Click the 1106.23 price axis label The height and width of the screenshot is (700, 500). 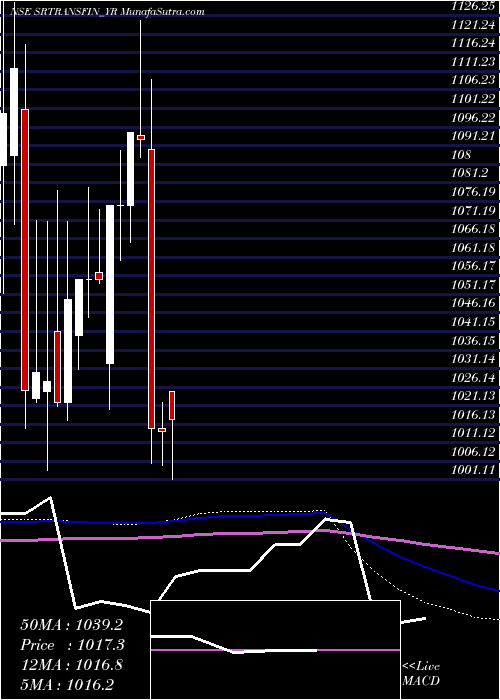[x=474, y=80]
